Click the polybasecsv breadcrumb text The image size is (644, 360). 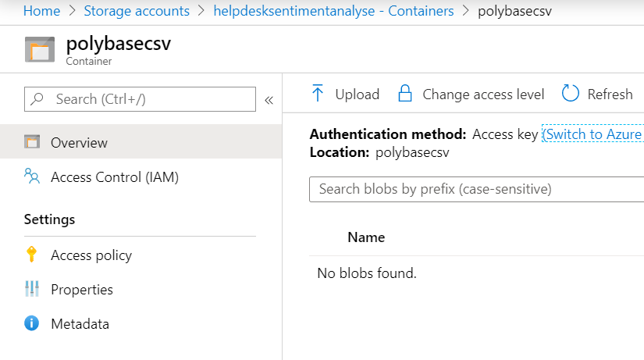(x=514, y=11)
